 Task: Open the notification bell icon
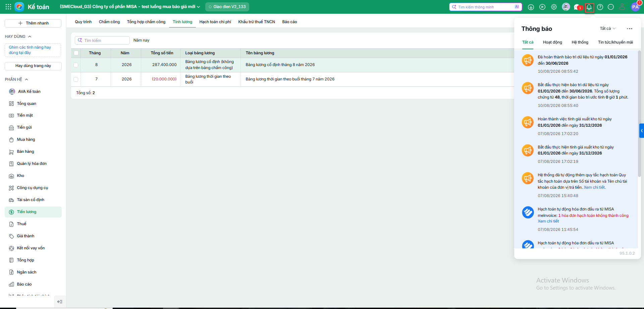point(589,7)
